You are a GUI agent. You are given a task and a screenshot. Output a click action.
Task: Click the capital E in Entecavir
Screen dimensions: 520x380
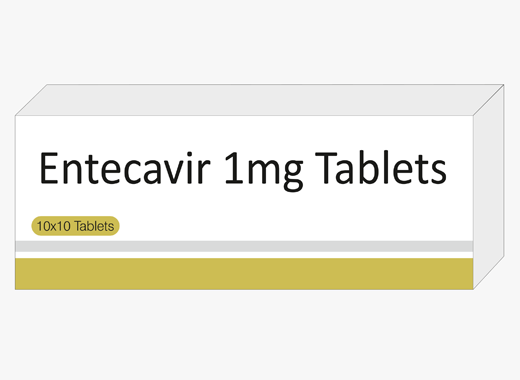tap(50, 168)
